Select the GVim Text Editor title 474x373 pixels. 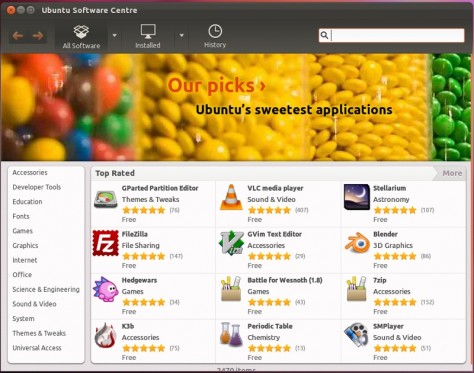(275, 234)
